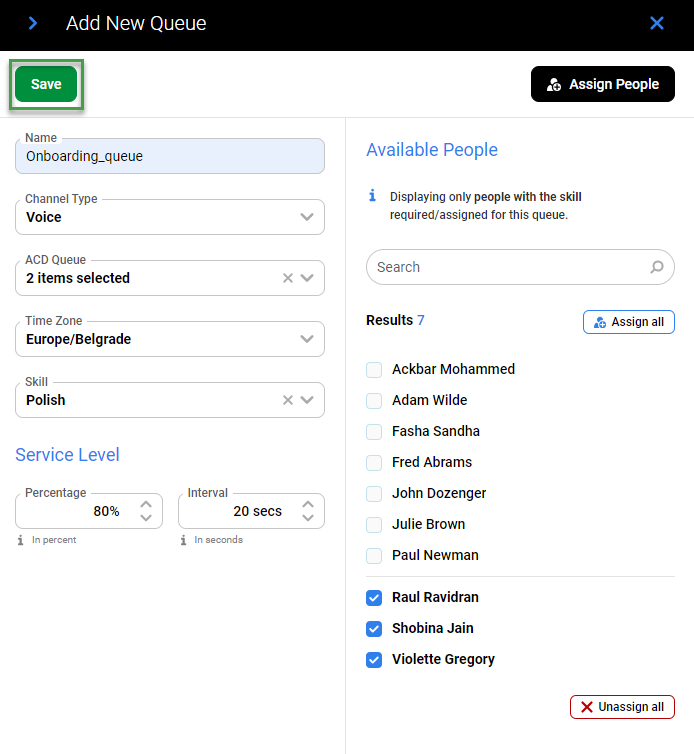This screenshot has height=754, width=694.
Task: Click the search magnifier icon
Action: (657, 267)
